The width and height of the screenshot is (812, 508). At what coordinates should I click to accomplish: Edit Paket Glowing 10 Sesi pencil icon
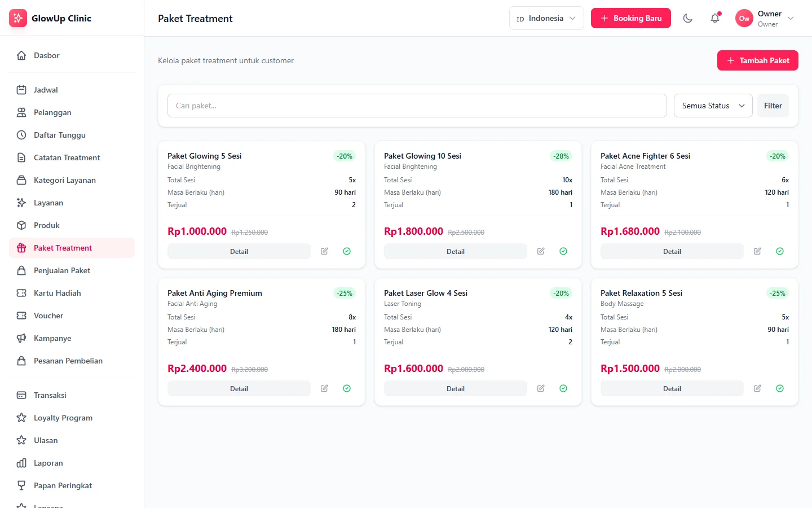click(x=541, y=251)
